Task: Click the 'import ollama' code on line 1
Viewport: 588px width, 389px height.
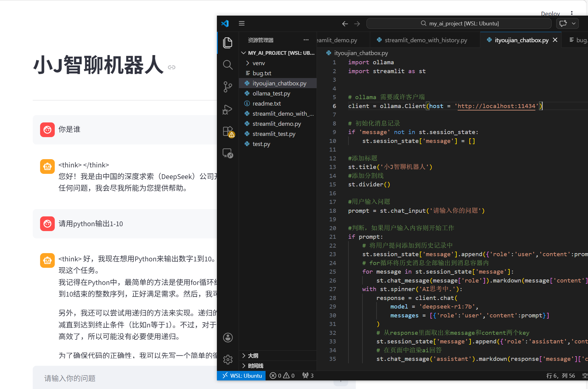Action: [x=371, y=62]
